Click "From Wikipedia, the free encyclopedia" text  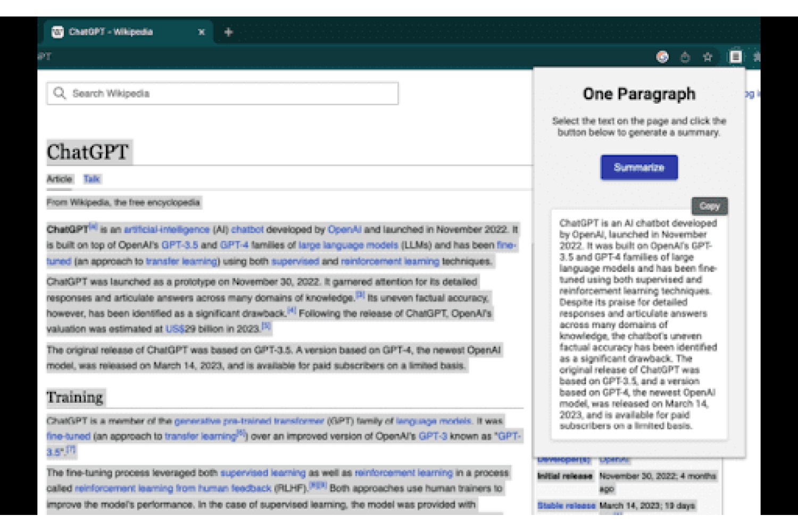pos(123,203)
